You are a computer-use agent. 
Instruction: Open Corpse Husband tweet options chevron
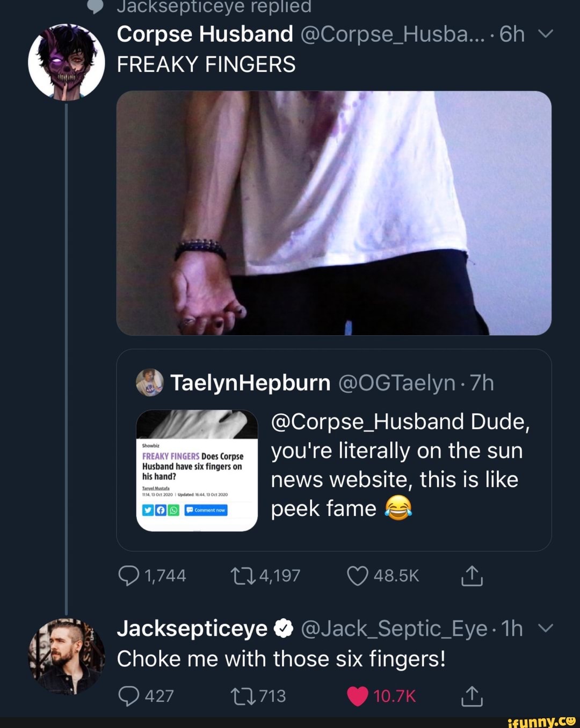pyautogui.click(x=545, y=34)
